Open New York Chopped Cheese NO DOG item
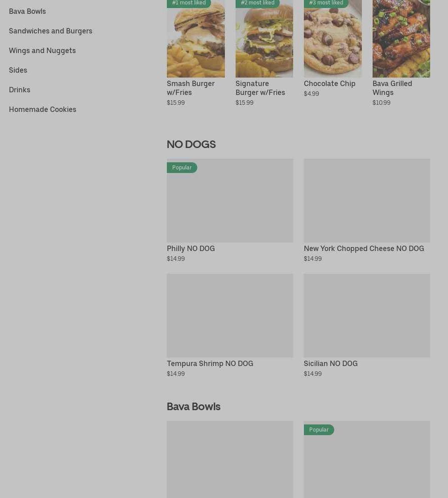The height and width of the screenshot is (498, 448). pos(364,248)
